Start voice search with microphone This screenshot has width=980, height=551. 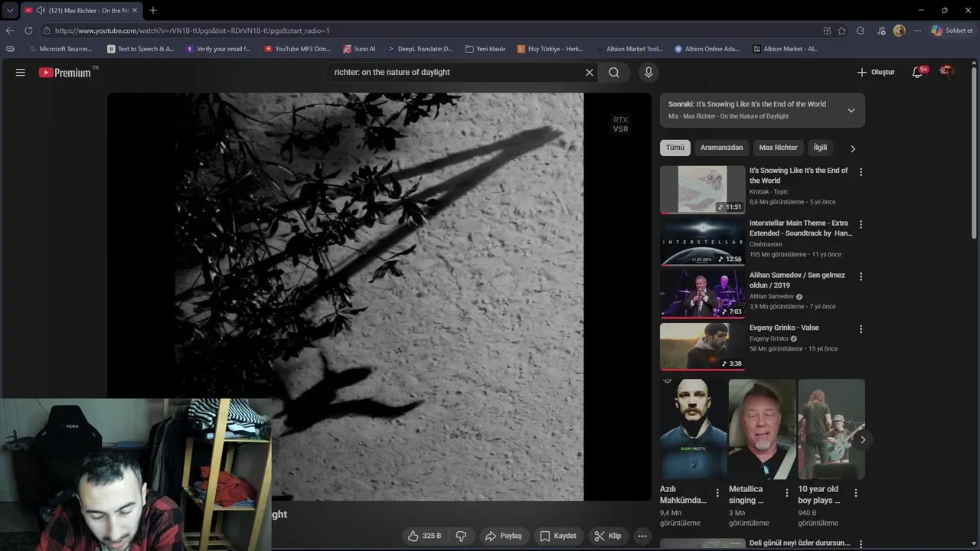coord(648,72)
